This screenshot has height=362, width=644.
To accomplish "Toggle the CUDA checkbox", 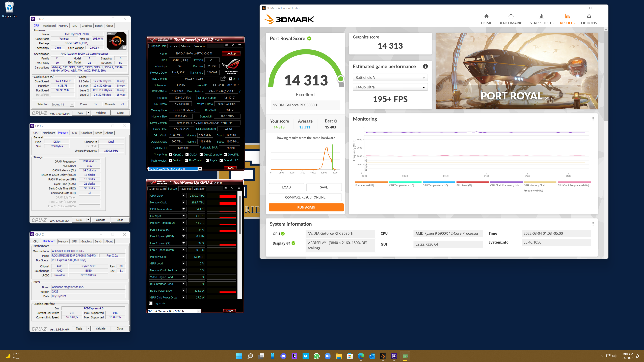I will tap(187, 155).
